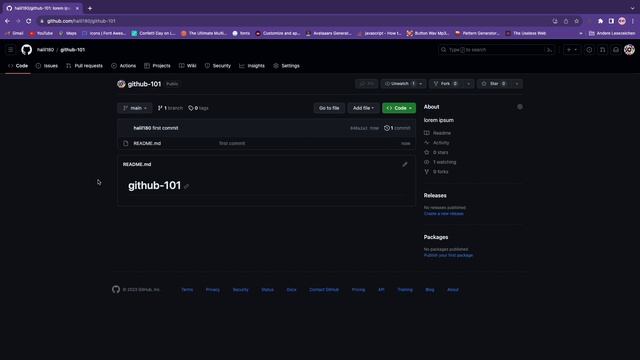Expand the main branch selector
640x360 pixels.
(x=135, y=108)
